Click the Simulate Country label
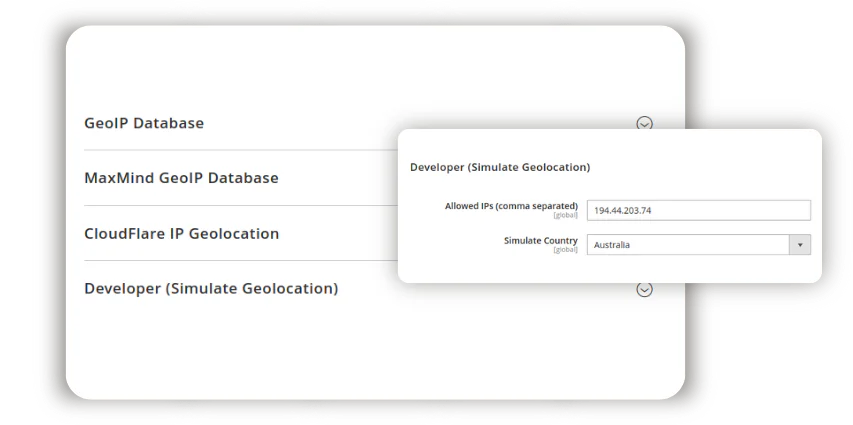 pyautogui.click(x=541, y=241)
